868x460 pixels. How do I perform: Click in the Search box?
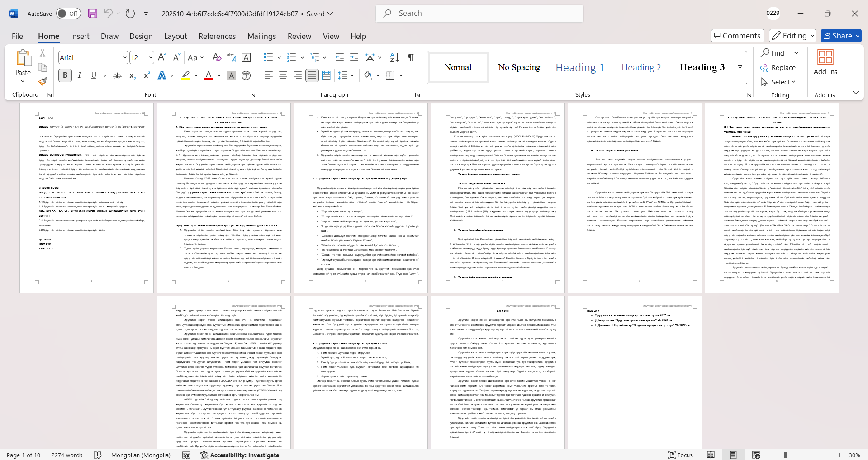pyautogui.click(x=479, y=14)
